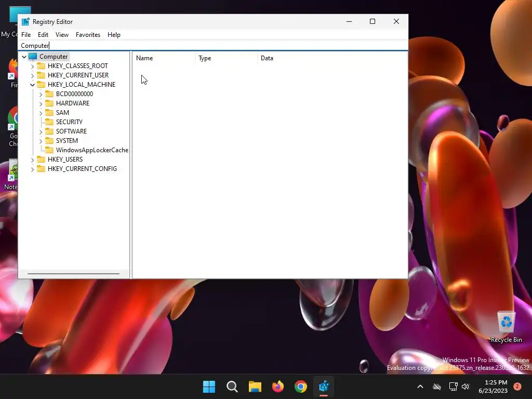Select the SOFTWARE key label
The height and width of the screenshot is (399, 532).
pos(71,131)
